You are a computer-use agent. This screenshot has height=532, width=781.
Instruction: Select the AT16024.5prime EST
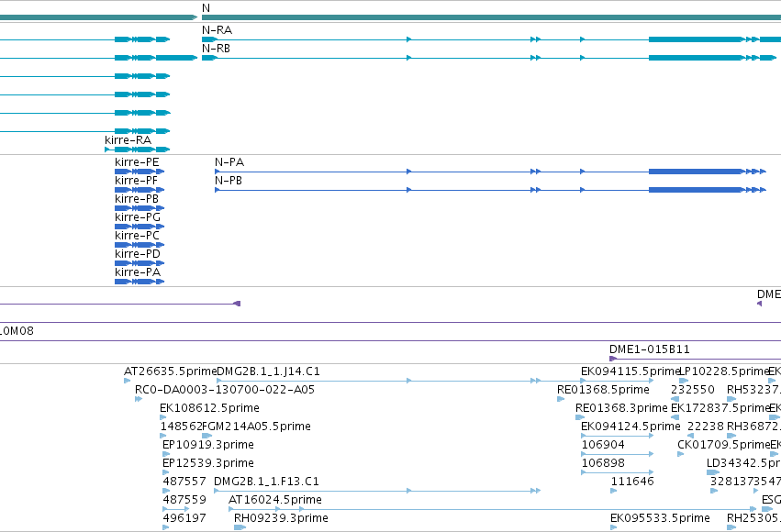pos(493,509)
